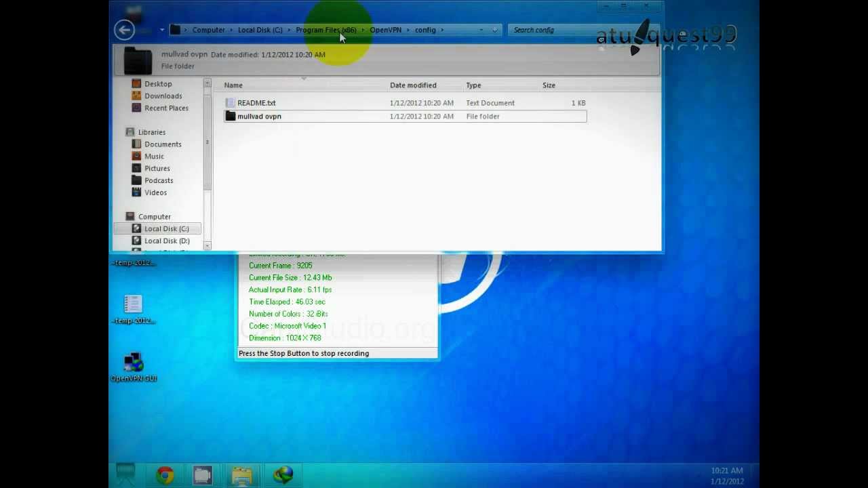Expand the arrow after config in breadcrumb

point(442,30)
